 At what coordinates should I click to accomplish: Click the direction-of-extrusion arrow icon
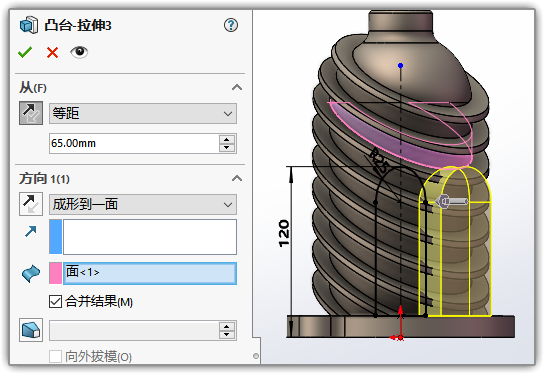tap(31, 231)
